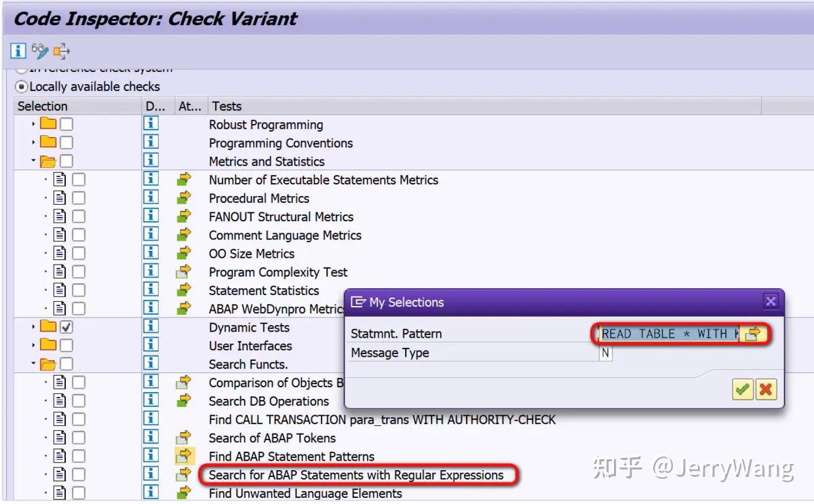814x504 pixels.
Task: Click the attribute arrow beside Search DB Operations
Action: [x=183, y=401]
